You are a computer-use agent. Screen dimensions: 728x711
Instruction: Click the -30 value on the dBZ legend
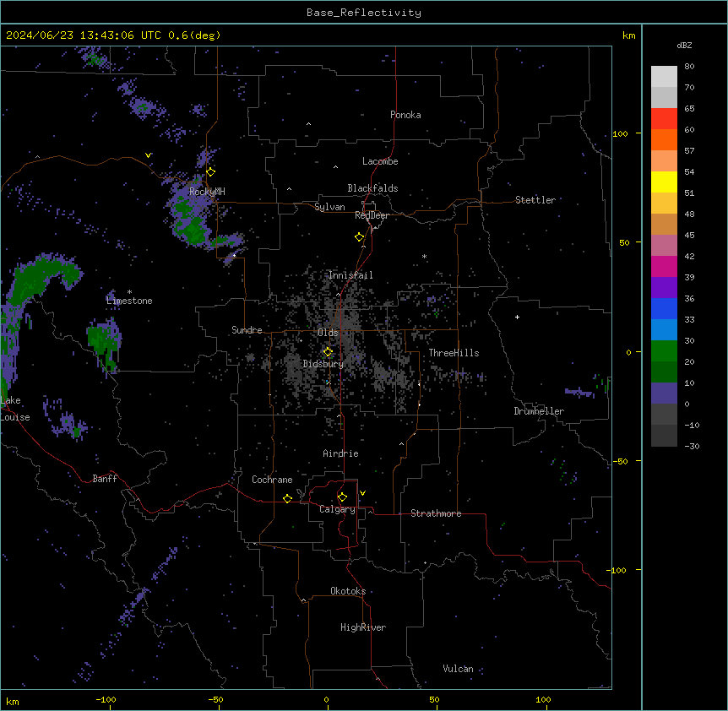point(692,446)
